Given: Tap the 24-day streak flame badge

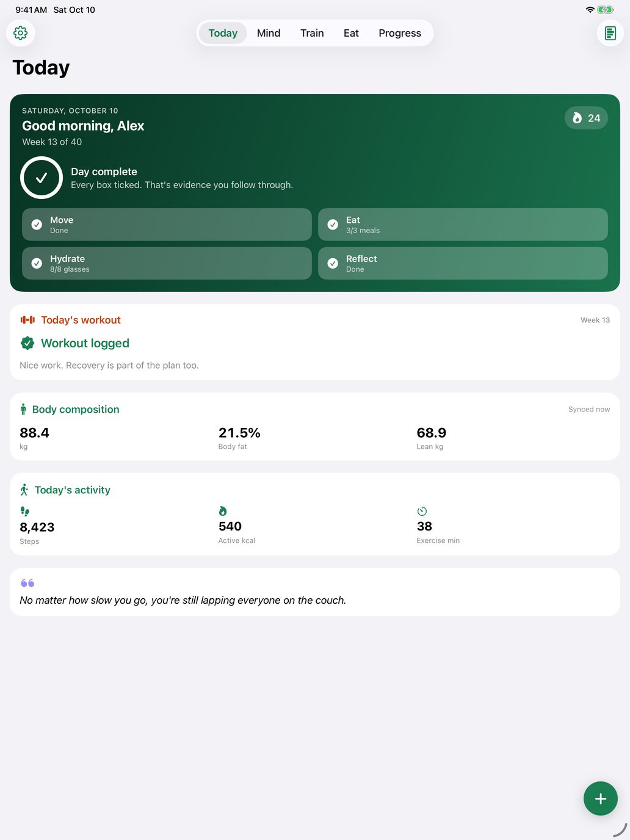Looking at the screenshot, I should pos(586,118).
